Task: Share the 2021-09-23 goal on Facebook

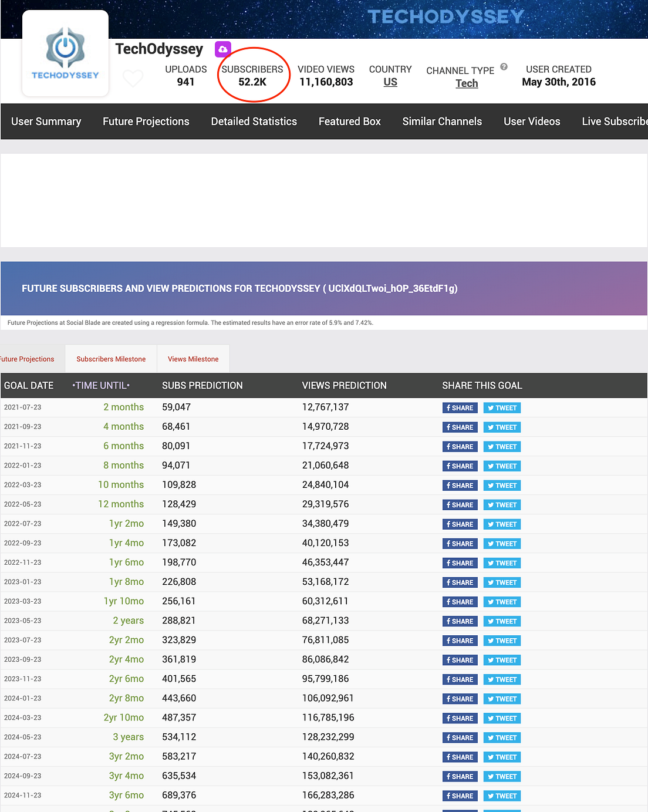Action: coord(460,427)
